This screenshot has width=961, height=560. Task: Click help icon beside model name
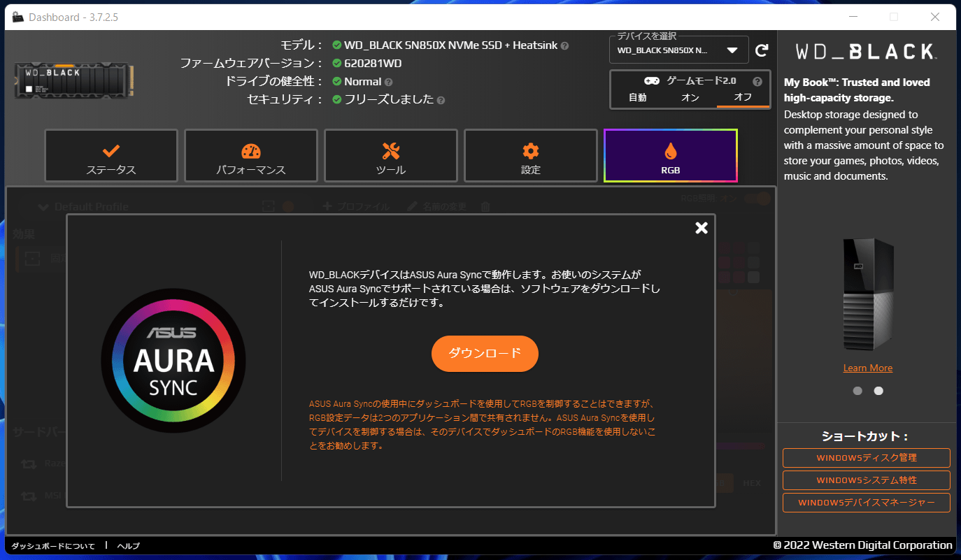pyautogui.click(x=564, y=45)
